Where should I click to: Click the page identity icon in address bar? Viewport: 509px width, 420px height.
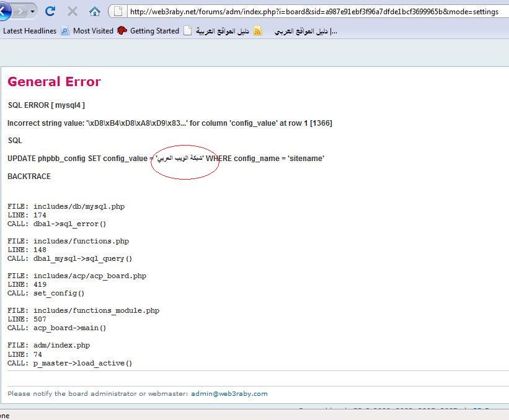[119, 11]
